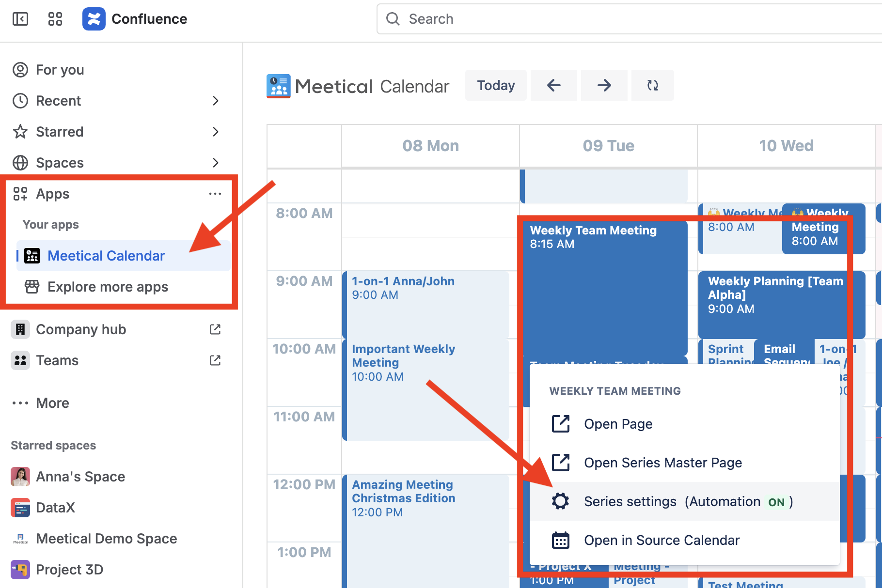
Task: Click the Company hub building icon
Action: pyautogui.click(x=20, y=329)
